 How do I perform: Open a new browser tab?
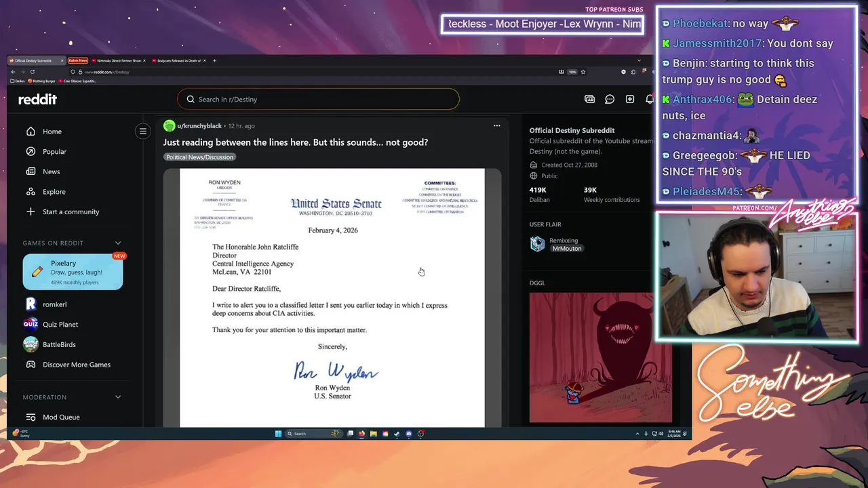[x=214, y=60]
